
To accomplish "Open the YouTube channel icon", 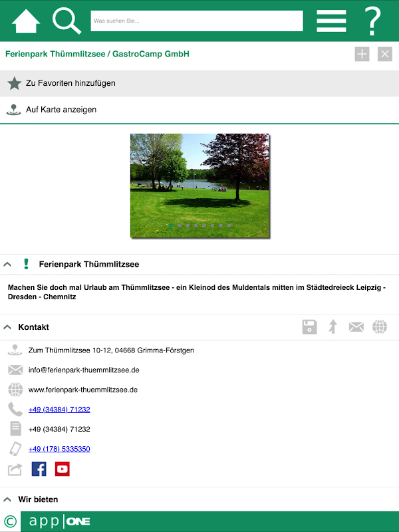I will pyautogui.click(x=63, y=469).
